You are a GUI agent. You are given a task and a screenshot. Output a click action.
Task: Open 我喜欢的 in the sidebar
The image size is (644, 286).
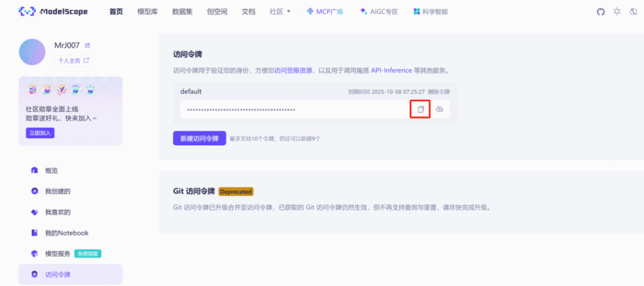pyautogui.click(x=57, y=212)
